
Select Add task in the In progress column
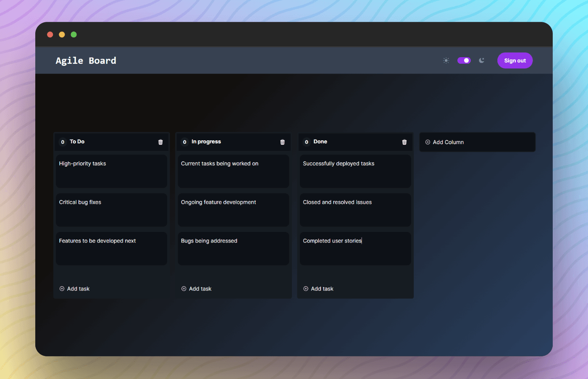click(200, 289)
